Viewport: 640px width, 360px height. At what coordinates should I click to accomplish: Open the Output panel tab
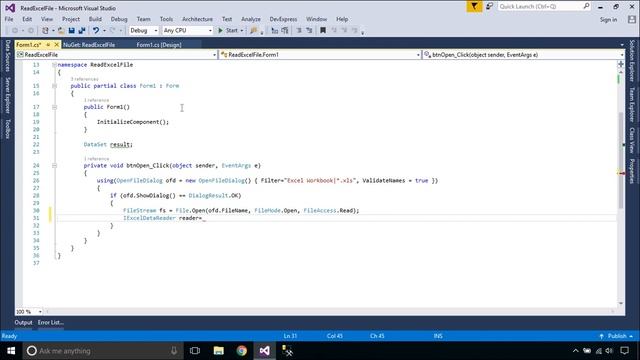(23, 322)
